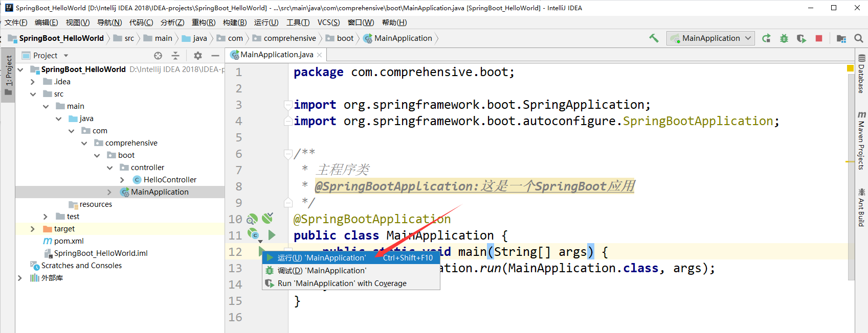
Task: Expand the target folder node
Action: (33, 229)
